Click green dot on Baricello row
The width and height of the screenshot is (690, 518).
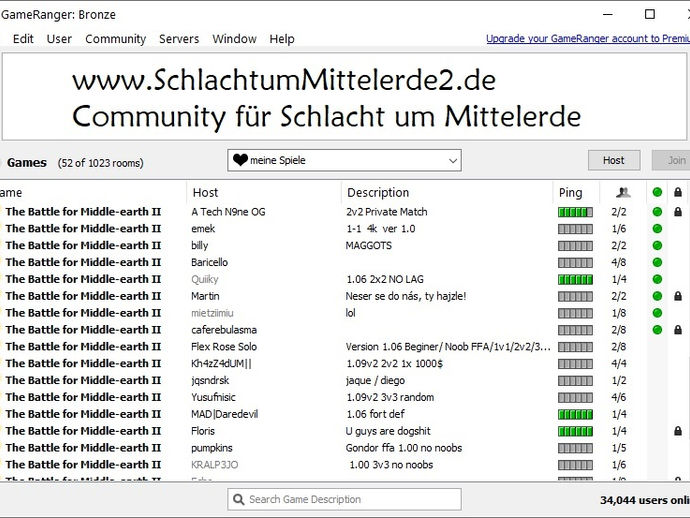coord(657,262)
